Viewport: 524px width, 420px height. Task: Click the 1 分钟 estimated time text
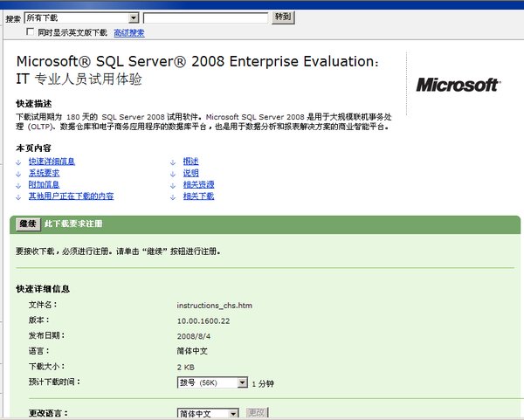coord(263,383)
